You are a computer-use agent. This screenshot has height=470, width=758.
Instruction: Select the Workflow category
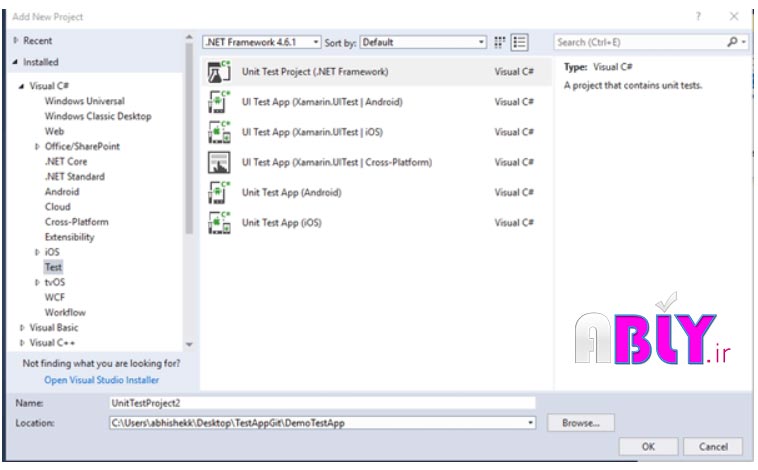(65, 312)
